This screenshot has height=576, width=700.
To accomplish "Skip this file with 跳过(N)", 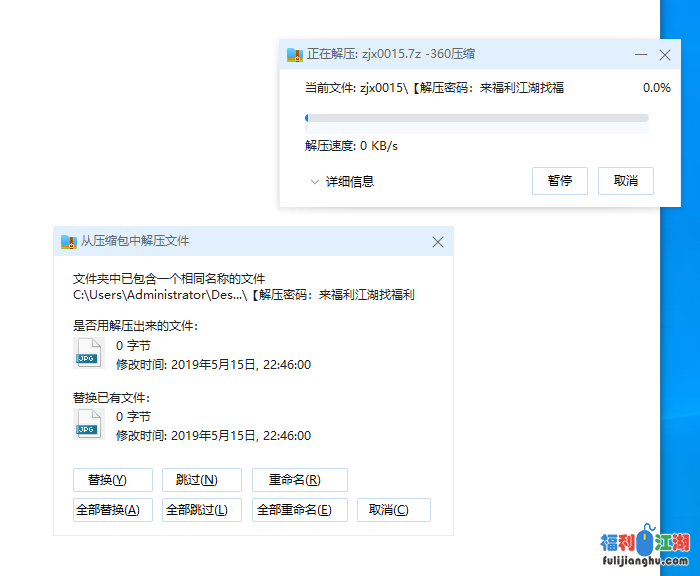I will 203,480.
